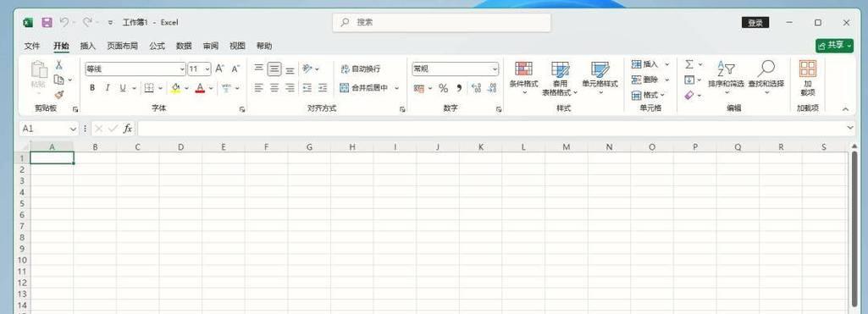Screen dimensions: 868x314
Task: Click the fill color bucket icon
Action: [176, 87]
